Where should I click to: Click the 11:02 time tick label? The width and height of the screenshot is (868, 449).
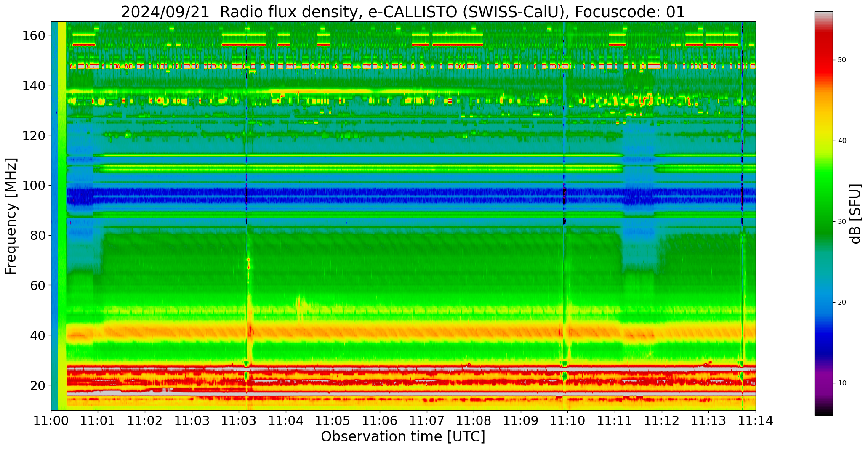click(x=145, y=421)
